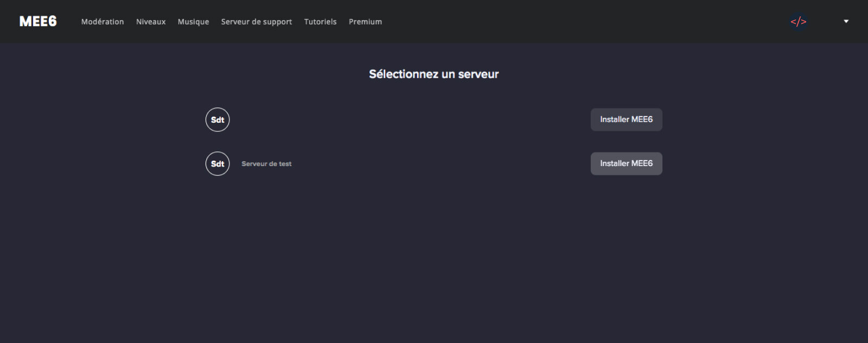This screenshot has width=868, height=343.
Task: Select the Serveur de test name
Action: (266, 164)
